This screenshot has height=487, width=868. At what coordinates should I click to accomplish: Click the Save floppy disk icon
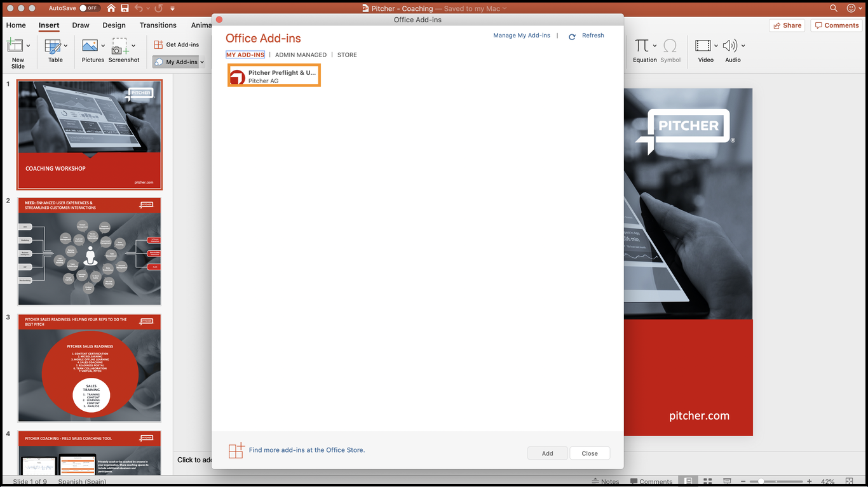pos(125,8)
